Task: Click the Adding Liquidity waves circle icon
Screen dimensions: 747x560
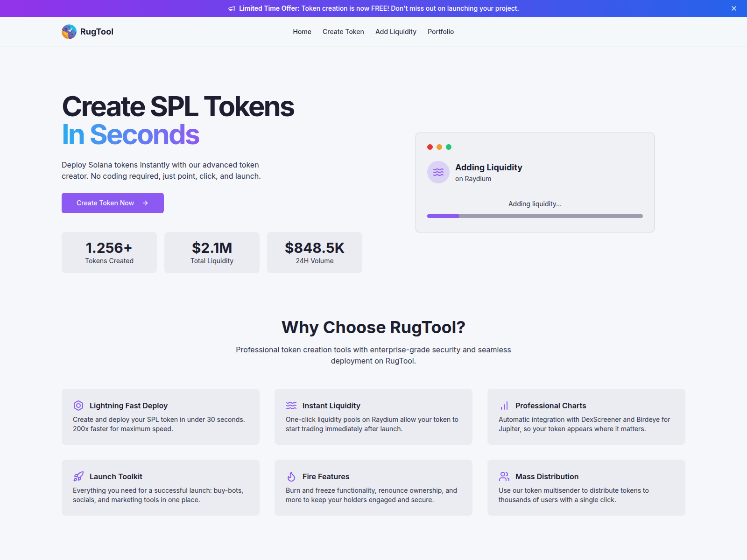Action: (x=438, y=172)
